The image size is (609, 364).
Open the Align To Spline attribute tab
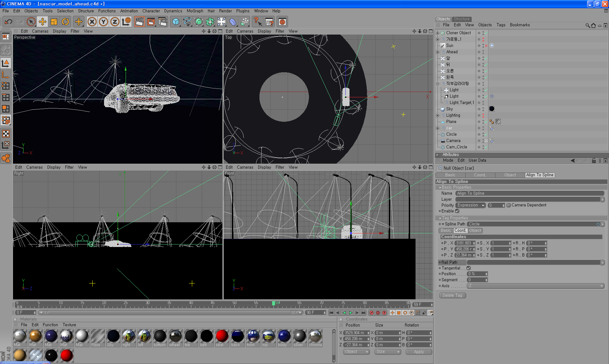click(540, 175)
